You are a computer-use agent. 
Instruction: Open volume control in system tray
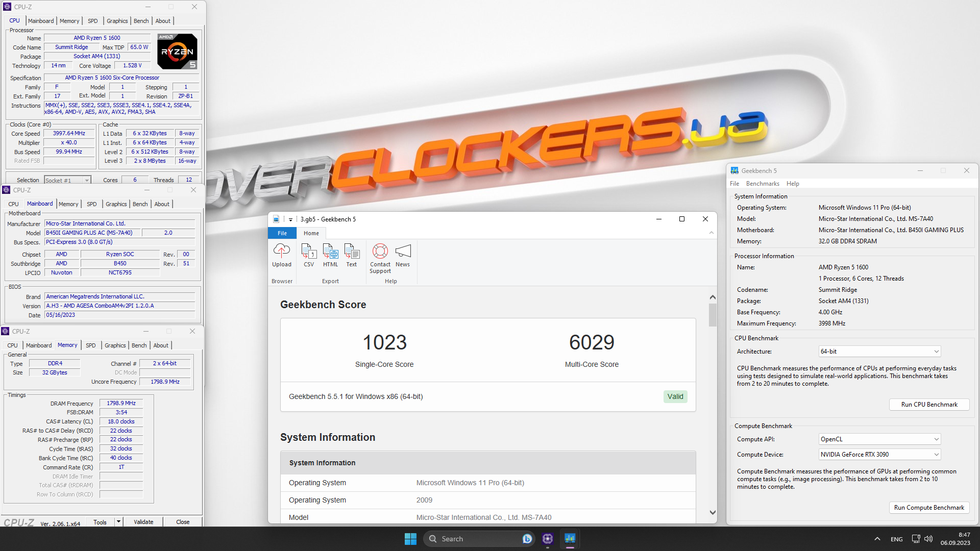pos(928,539)
